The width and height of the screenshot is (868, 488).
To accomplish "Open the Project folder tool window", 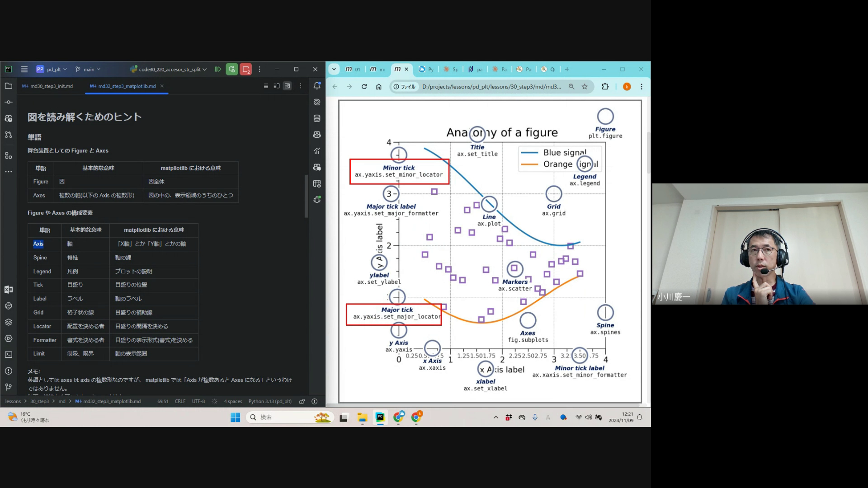I will [x=9, y=86].
